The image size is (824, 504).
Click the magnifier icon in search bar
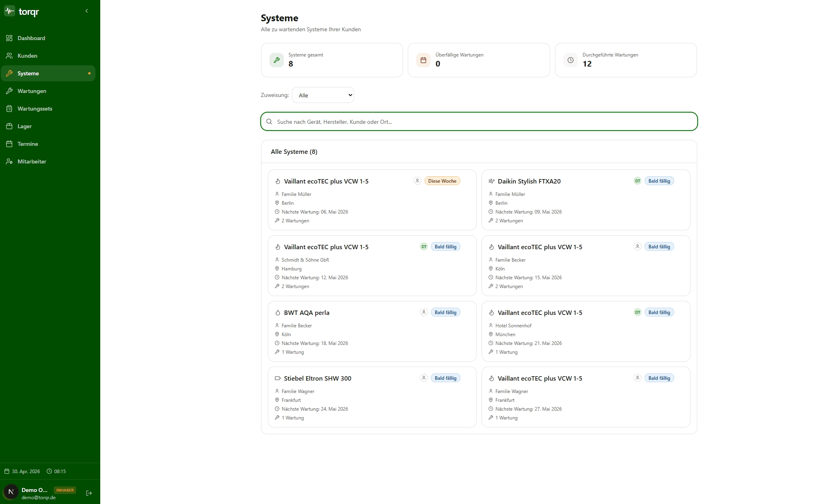tap(269, 121)
